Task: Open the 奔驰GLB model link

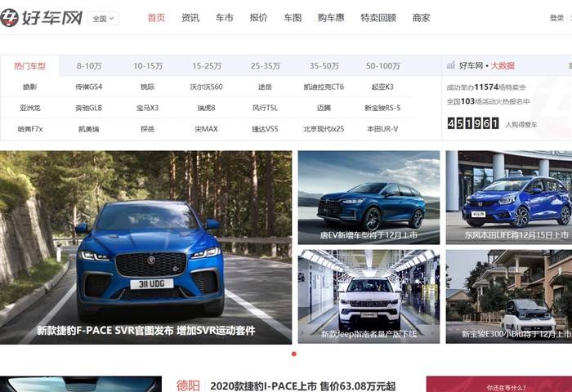Action: (88, 108)
